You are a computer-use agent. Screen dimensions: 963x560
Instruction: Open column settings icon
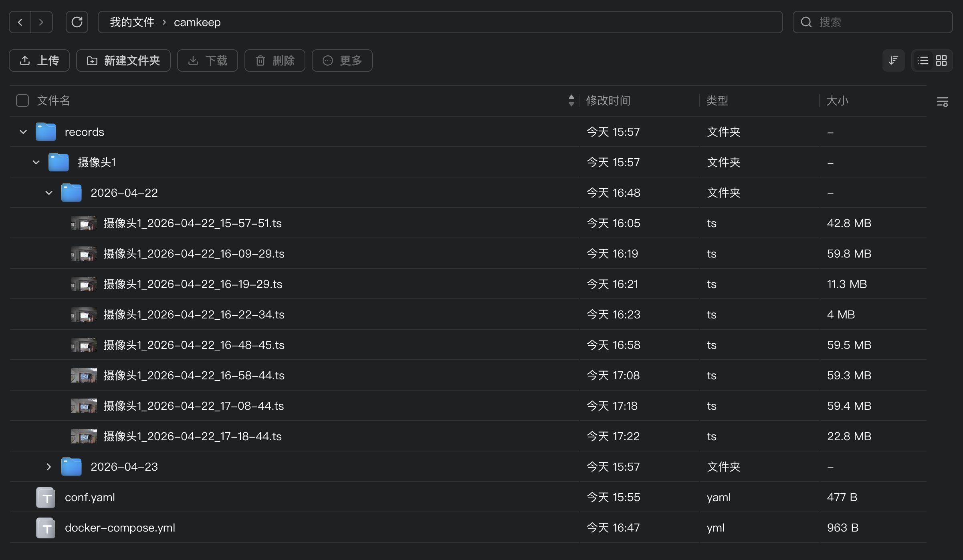click(x=942, y=102)
